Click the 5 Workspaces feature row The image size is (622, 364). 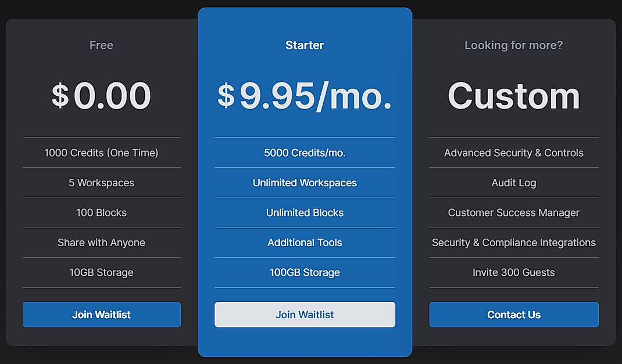coord(101,182)
